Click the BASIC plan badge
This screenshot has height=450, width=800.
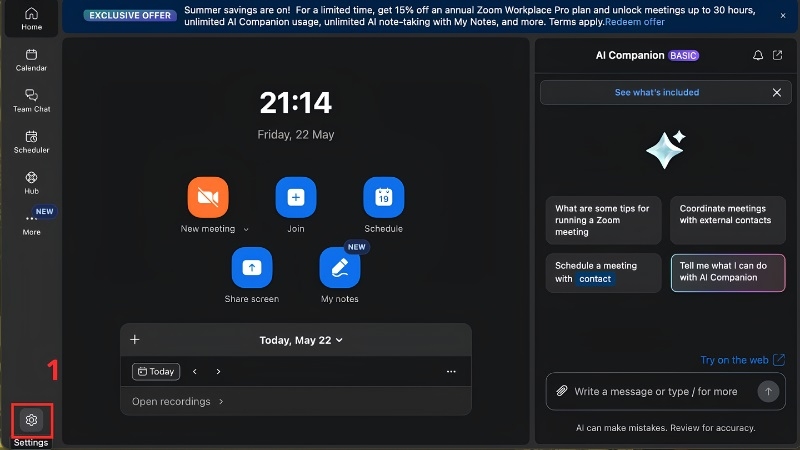click(x=683, y=56)
